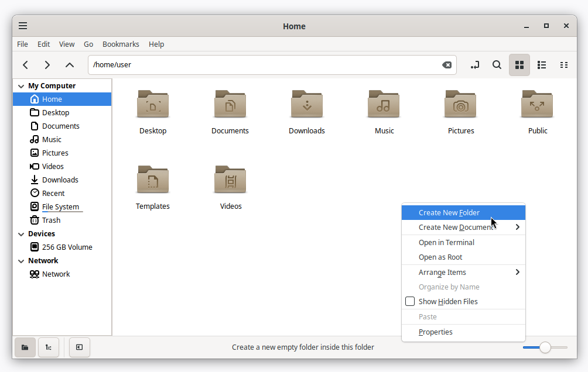Toggle the location entry mode icon

[475, 65]
